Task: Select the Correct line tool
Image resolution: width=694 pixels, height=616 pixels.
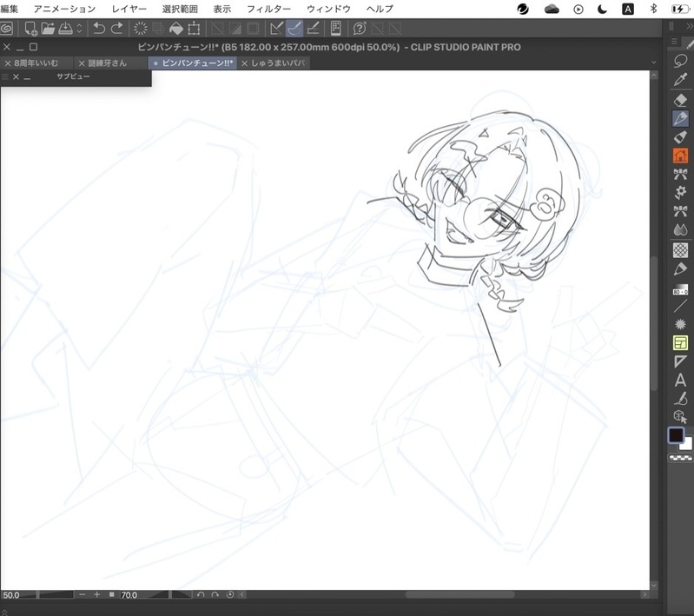Action: [x=680, y=399]
